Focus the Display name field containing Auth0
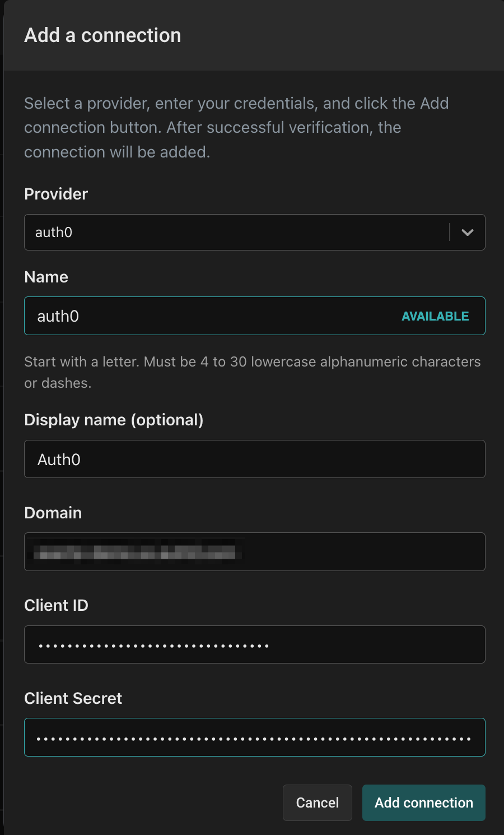504x835 pixels. [x=255, y=459]
